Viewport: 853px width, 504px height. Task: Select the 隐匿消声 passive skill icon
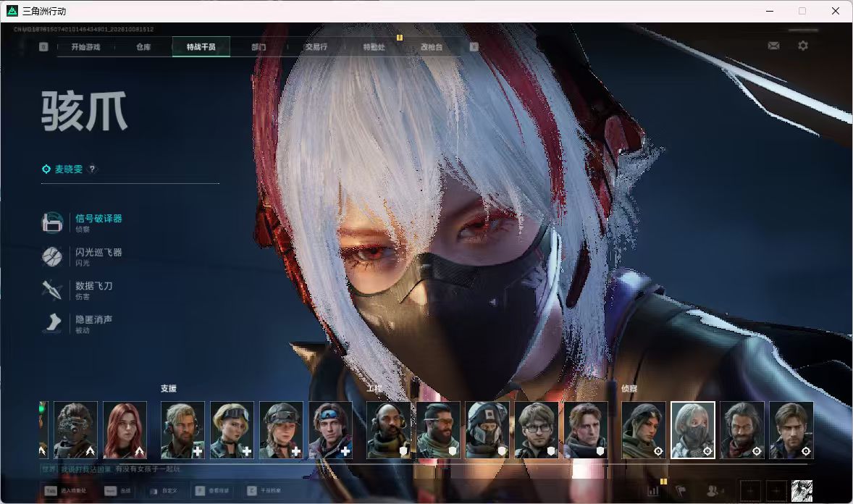(52, 323)
